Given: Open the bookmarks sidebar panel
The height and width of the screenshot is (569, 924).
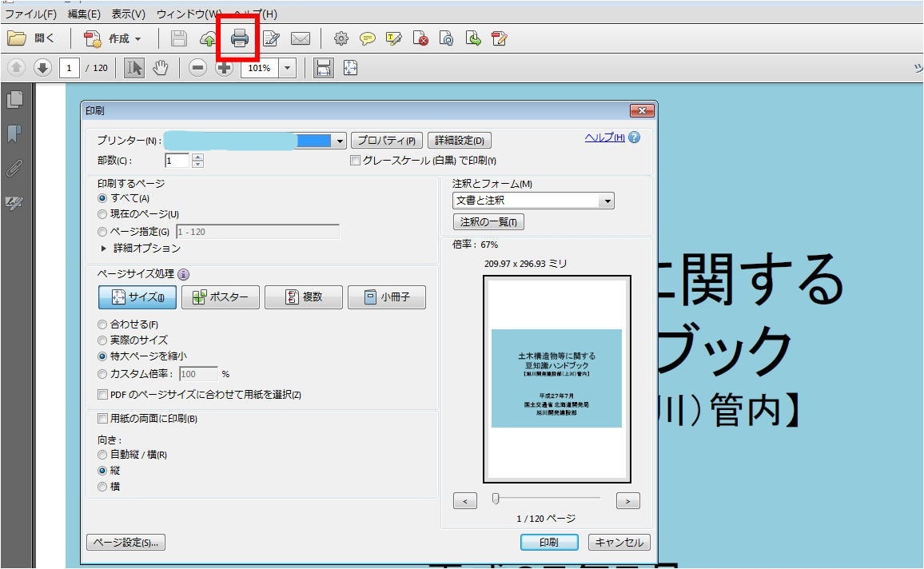Looking at the screenshot, I should coord(14,134).
